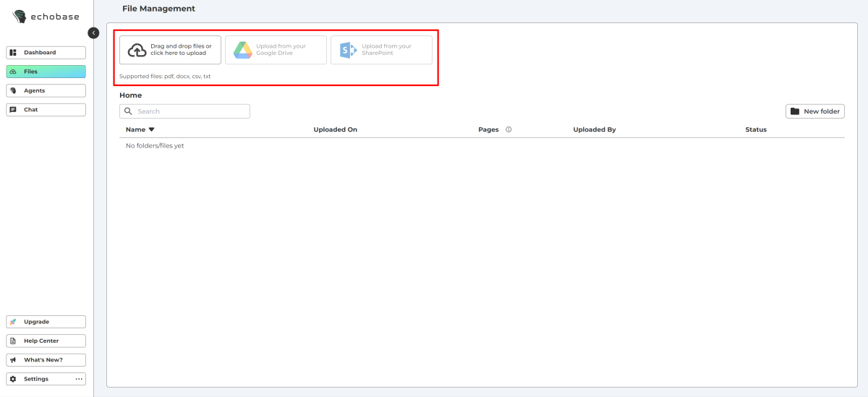Go to the Agents section
The width and height of the screenshot is (868, 397).
coord(46,90)
